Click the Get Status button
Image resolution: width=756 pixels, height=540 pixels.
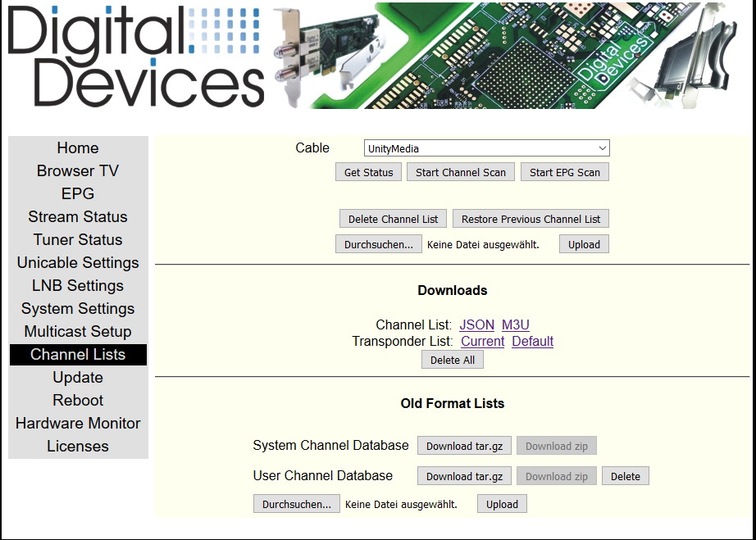click(368, 172)
